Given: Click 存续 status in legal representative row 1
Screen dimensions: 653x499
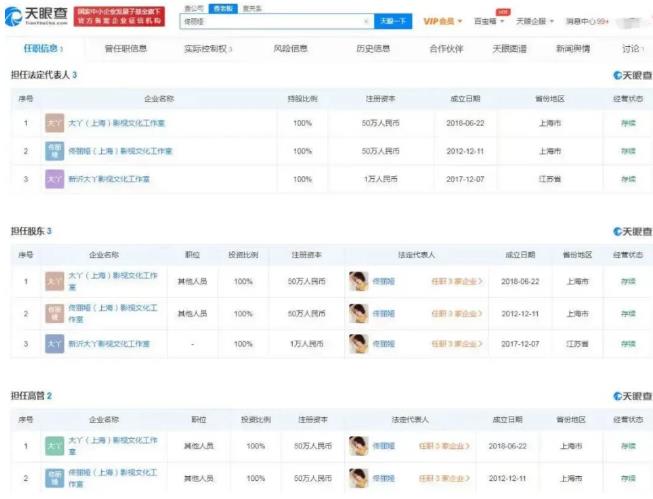Looking at the screenshot, I should coord(628,123).
